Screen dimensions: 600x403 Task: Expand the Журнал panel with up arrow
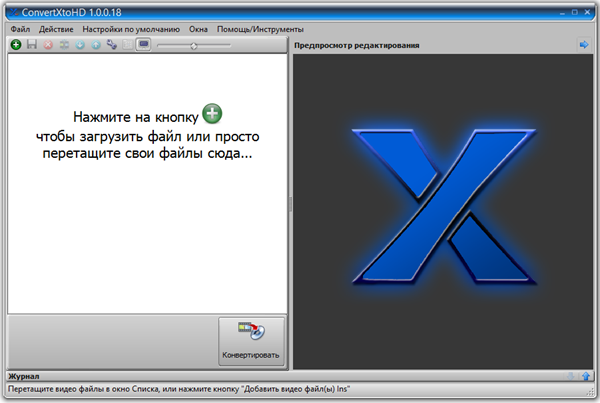coord(586,376)
